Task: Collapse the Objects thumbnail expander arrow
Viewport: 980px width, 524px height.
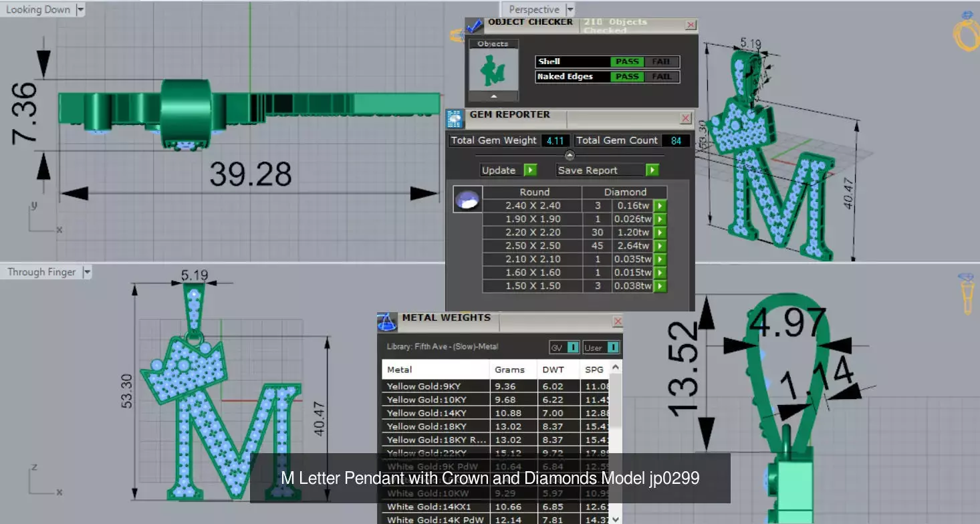Action: pos(493,97)
